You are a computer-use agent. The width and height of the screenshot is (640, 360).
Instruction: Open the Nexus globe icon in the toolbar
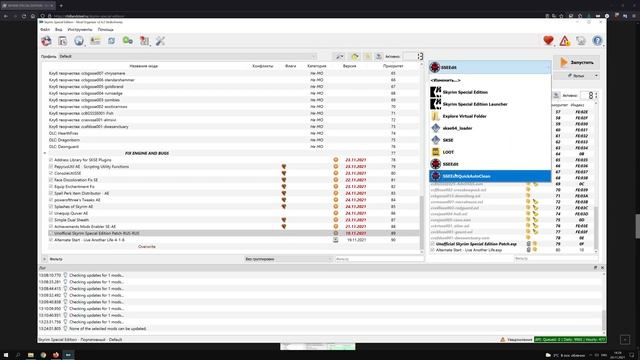79,41
